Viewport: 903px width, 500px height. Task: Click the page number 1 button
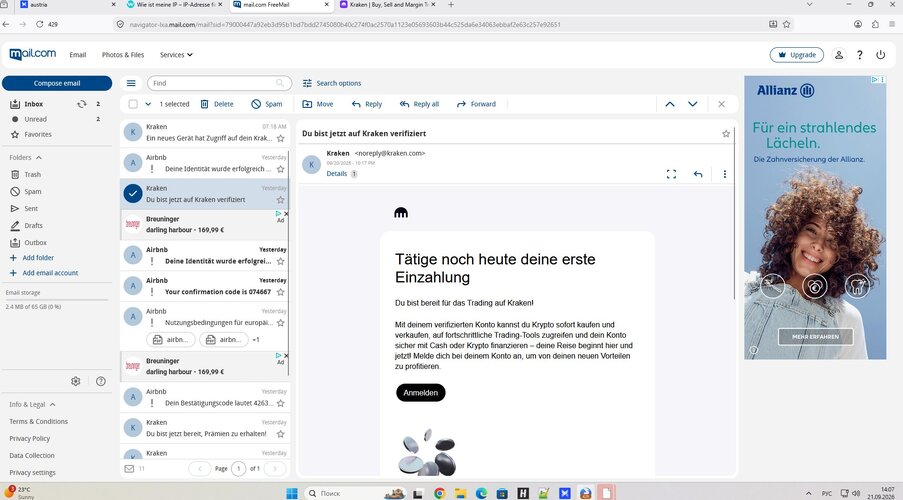[238, 469]
